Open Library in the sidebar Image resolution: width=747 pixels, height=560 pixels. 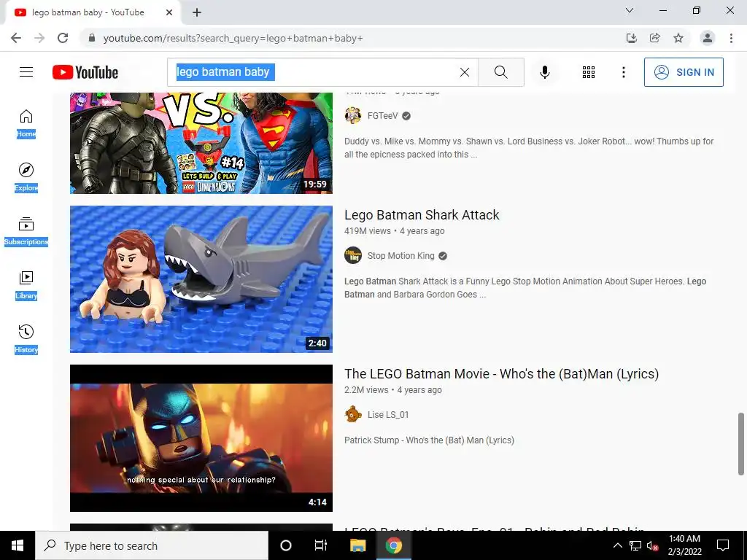[26, 285]
